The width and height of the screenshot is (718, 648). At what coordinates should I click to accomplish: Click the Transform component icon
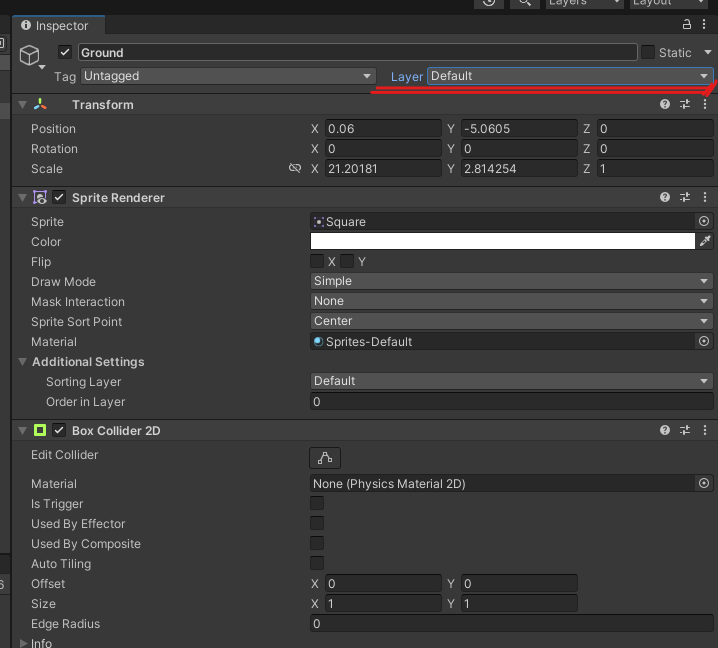[40, 104]
